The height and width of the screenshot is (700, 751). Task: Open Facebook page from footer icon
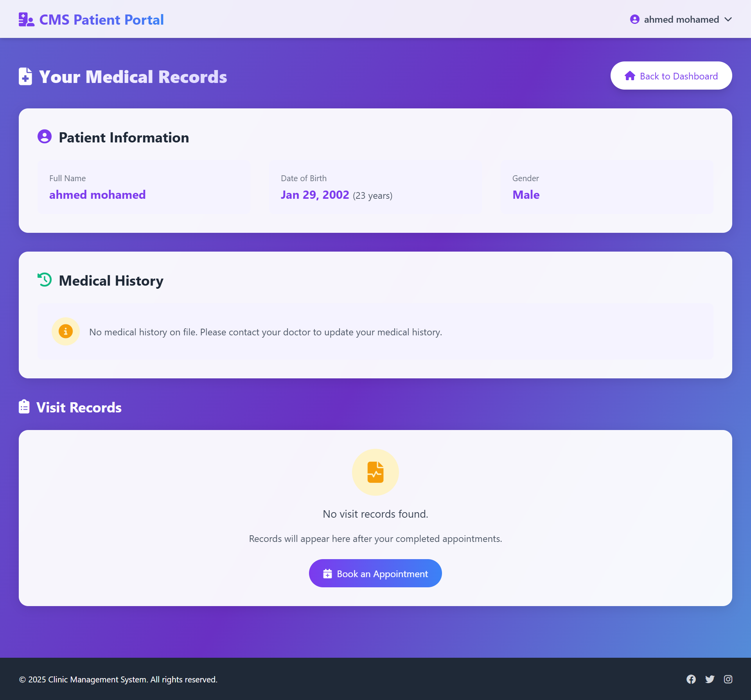691,679
